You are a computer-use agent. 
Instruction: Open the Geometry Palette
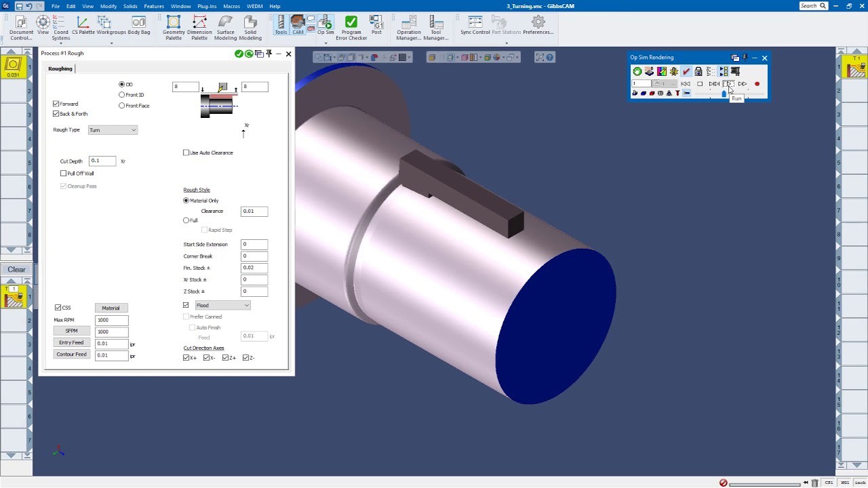click(x=174, y=28)
